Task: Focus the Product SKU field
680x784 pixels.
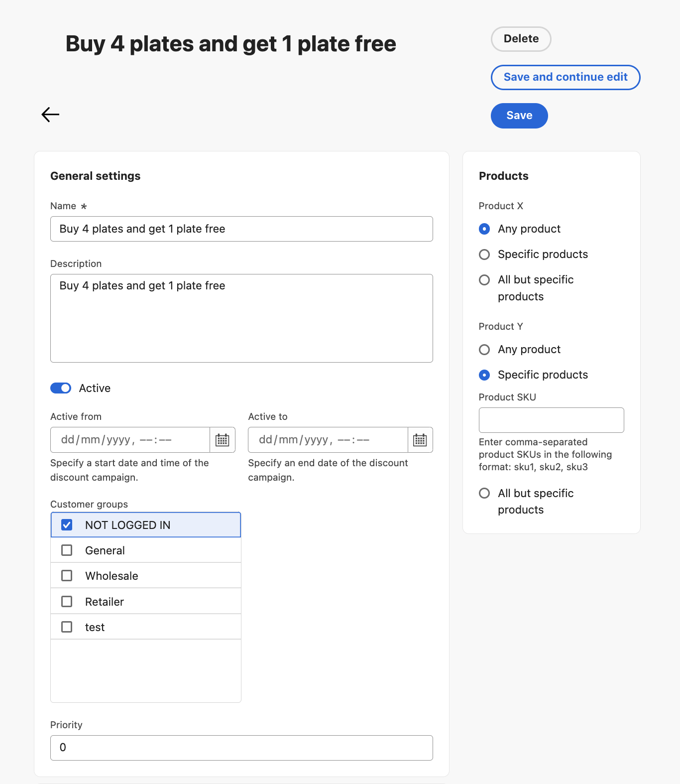Action: tap(551, 420)
